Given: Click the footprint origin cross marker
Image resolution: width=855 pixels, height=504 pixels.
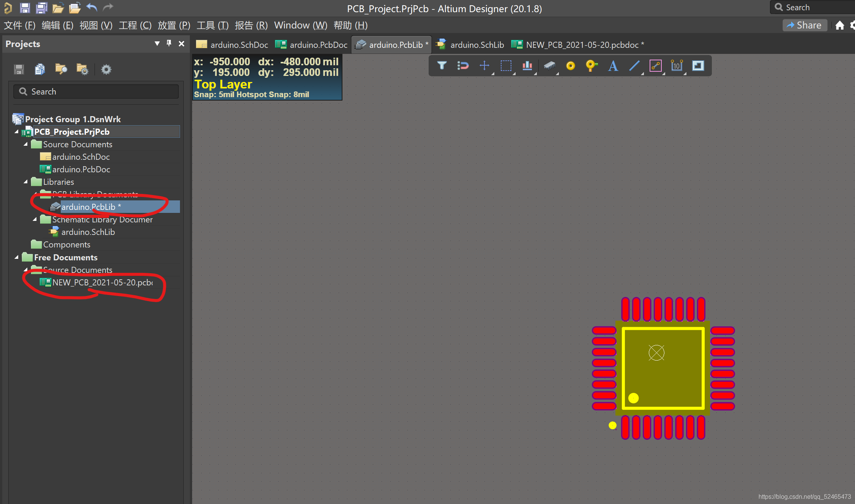Looking at the screenshot, I should pos(656,353).
